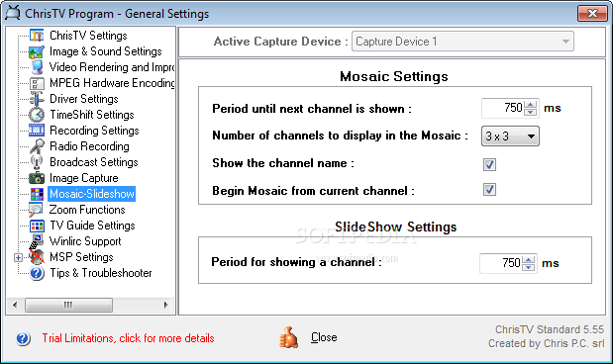The width and height of the screenshot is (613, 364).
Task: Open Zoom Functions settings
Action: click(87, 210)
